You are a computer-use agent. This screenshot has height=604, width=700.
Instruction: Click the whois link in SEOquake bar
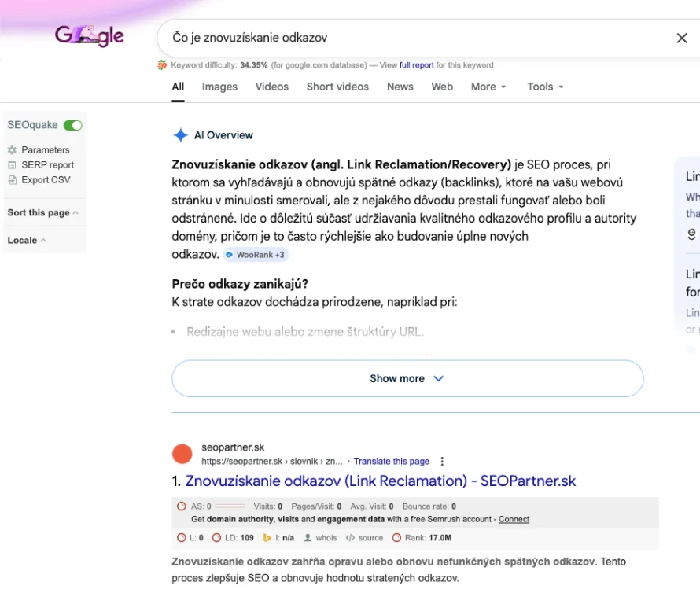(326, 538)
